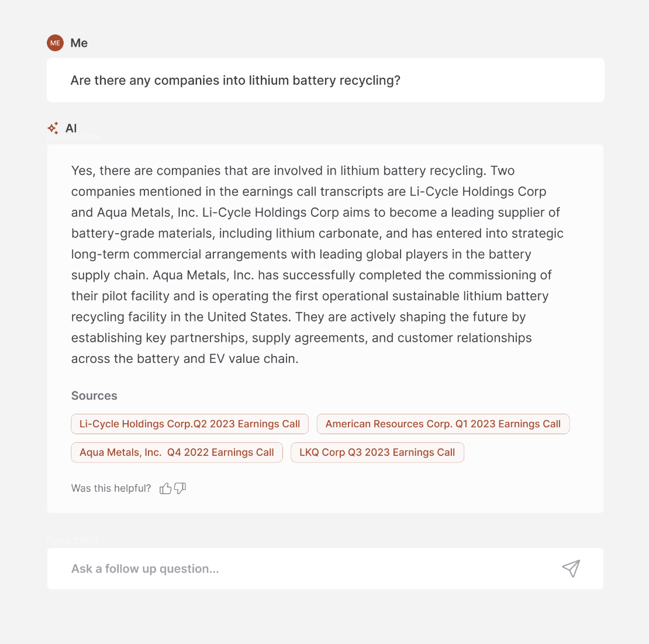Click "EV value chain" in the AI answer

pos(253,359)
